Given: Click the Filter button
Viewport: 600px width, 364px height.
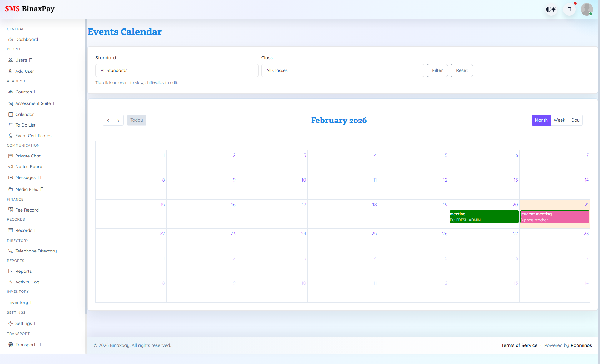Looking at the screenshot, I should tap(437, 70).
